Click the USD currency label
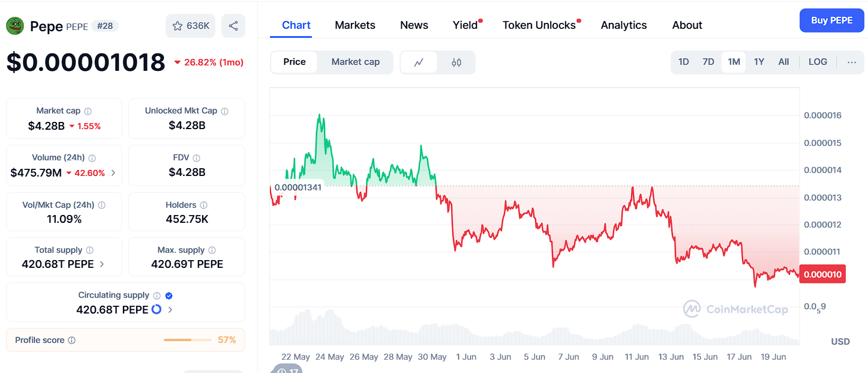Viewport: 868px width, 373px height. 840,341
